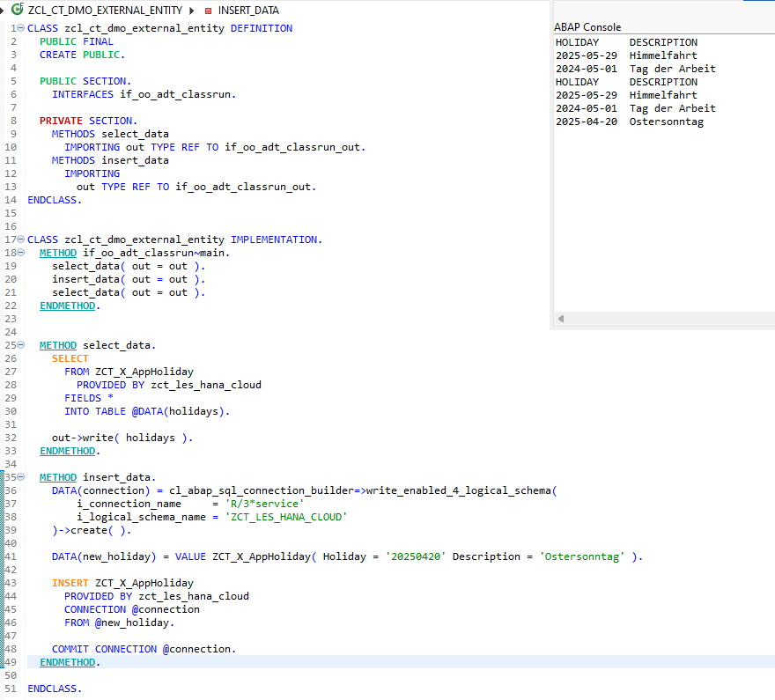
Task: Click the red INSERT_DATA method icon
Action: [x=208, y=11]
